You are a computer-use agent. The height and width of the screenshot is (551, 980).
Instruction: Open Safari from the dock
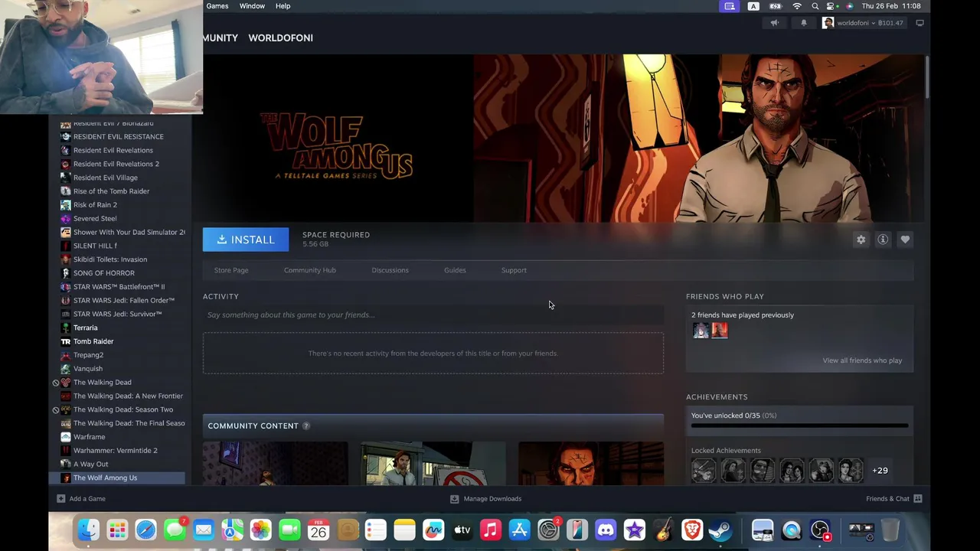click(145, 530)
